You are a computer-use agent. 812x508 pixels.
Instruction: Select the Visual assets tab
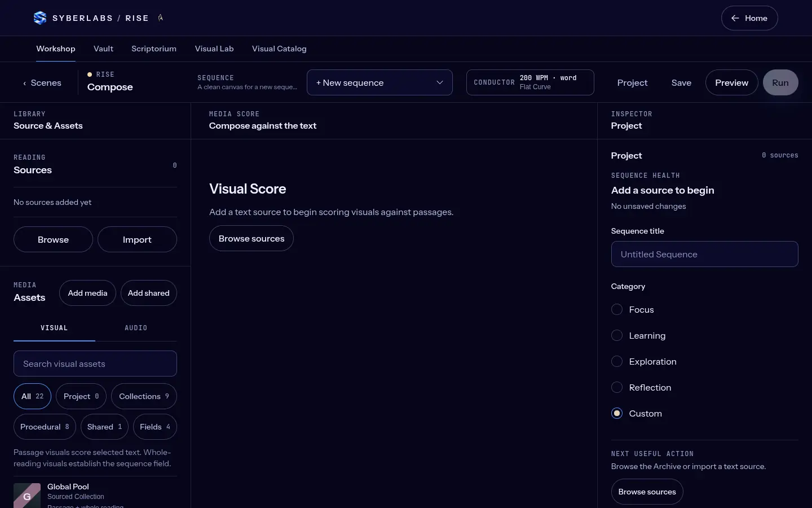tap(54, 328)
